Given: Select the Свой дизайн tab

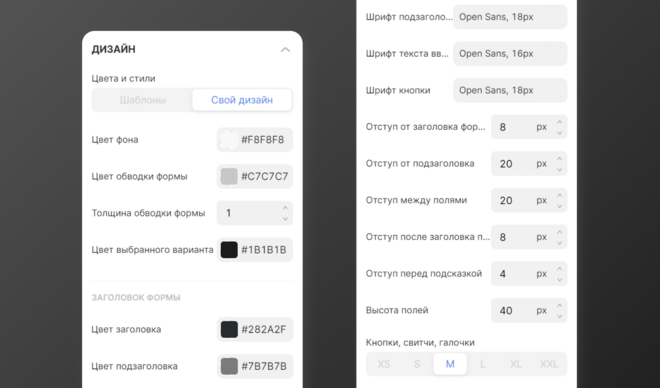Looking at the screenshot, I should pyautogui.click(x=242, y=100).
